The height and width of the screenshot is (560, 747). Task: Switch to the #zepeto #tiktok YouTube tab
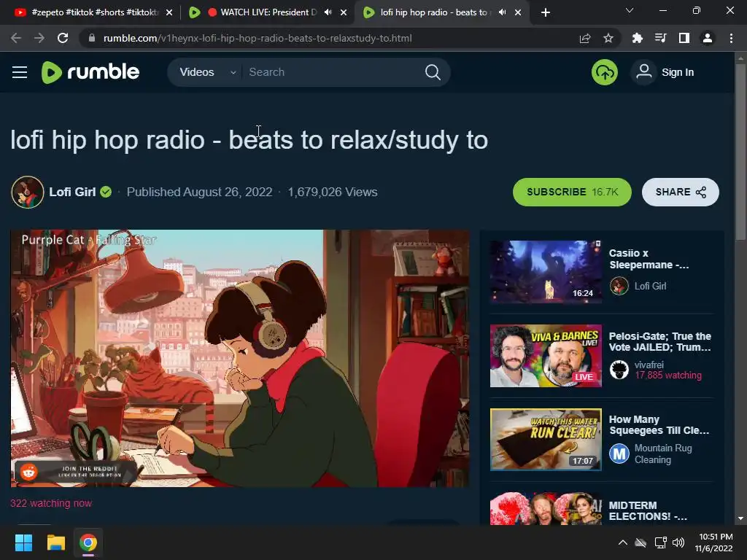tap(93, 12)
